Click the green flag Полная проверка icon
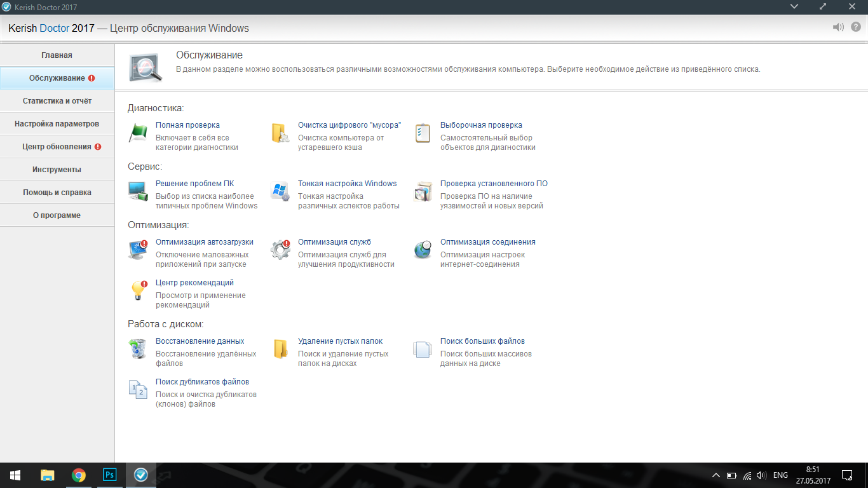Image resolution: width=868 pixels, height=488 pixels. click(139, 133)
